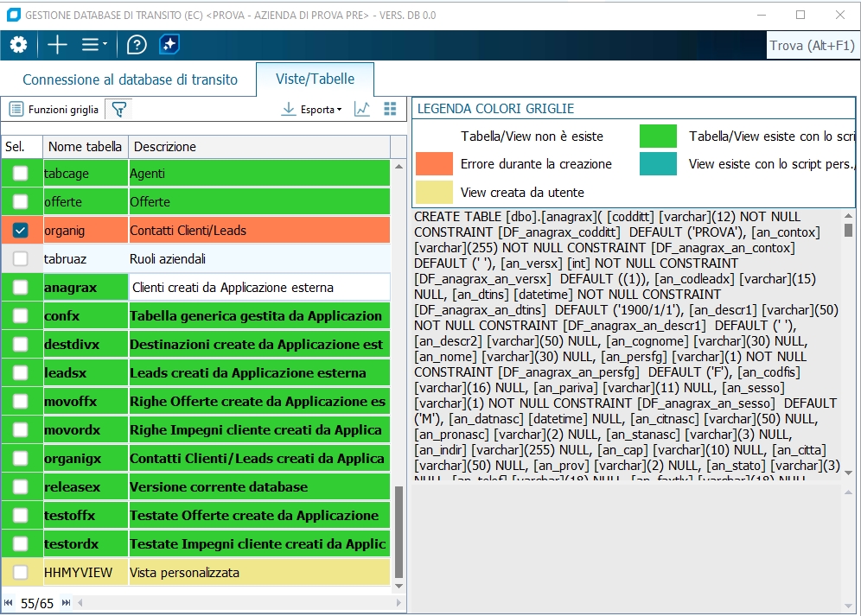Open the settings gear icon

[18, 45]
